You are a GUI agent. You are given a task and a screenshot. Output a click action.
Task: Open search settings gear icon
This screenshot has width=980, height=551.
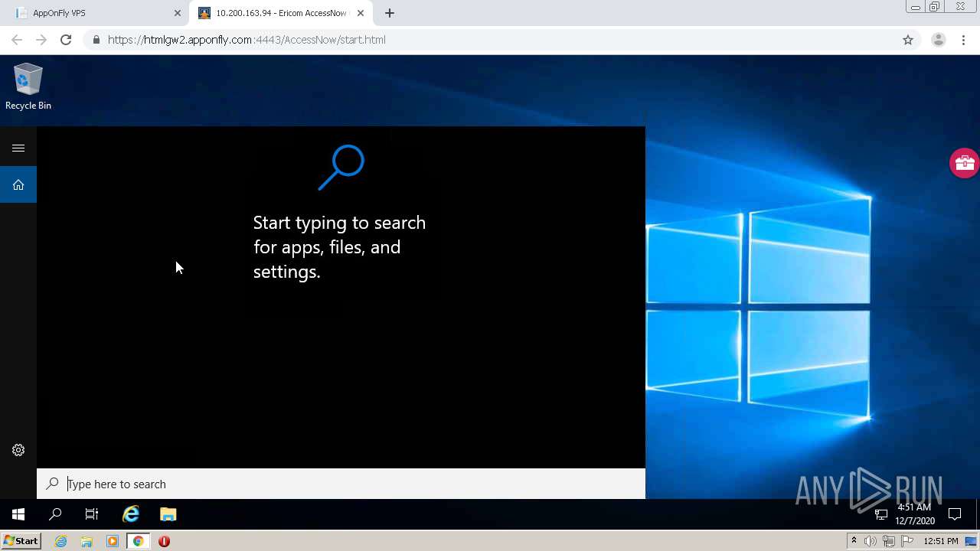[18, 450]
